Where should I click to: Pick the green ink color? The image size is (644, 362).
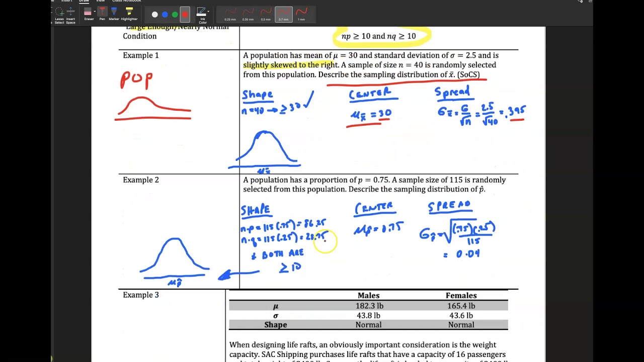coord(175,15)
